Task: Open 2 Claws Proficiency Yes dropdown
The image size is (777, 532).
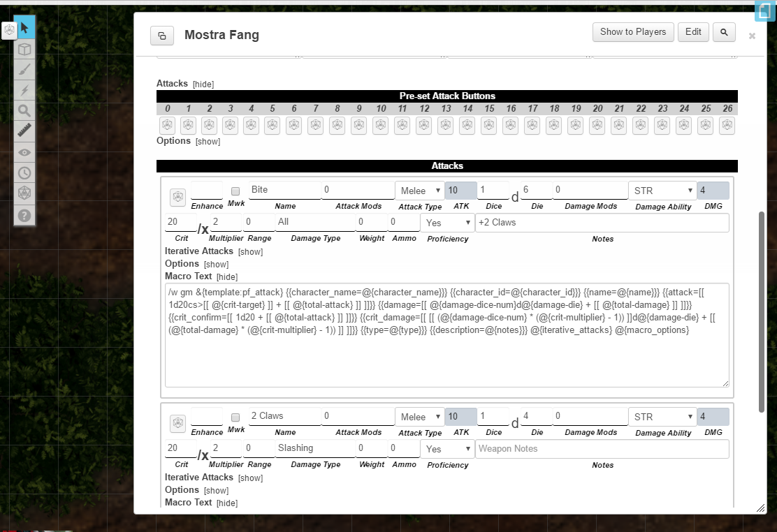Action: 447,449
